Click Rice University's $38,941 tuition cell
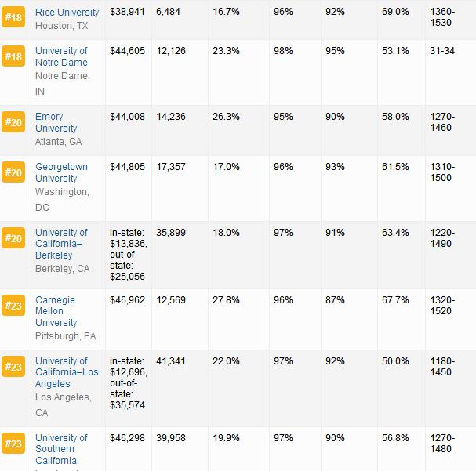 [x=129, y=13]
